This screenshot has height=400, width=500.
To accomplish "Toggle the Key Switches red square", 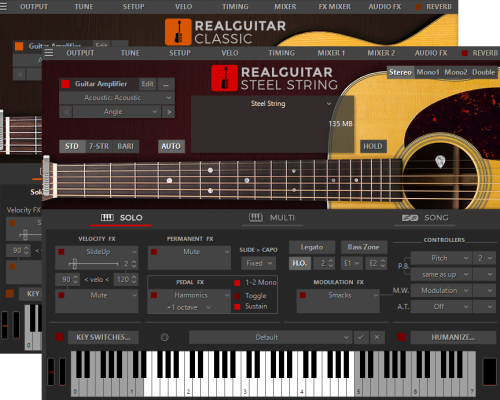I will [x=59, y=337].
